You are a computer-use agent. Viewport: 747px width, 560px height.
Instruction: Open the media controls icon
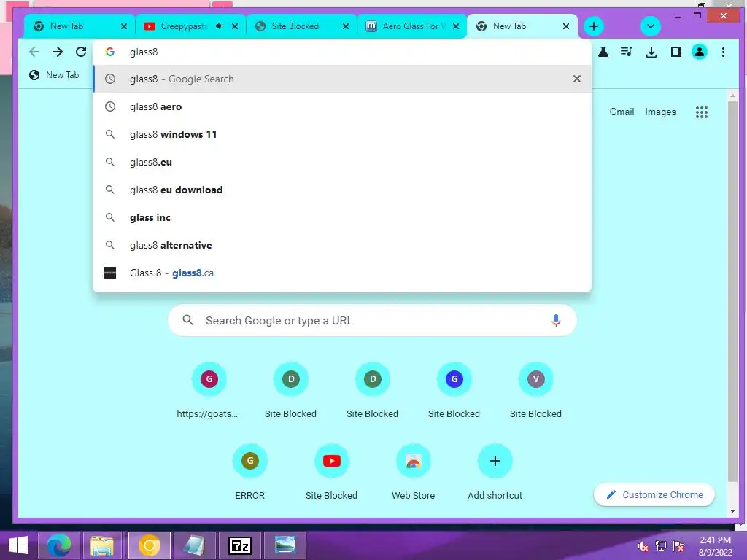point(627,52)
